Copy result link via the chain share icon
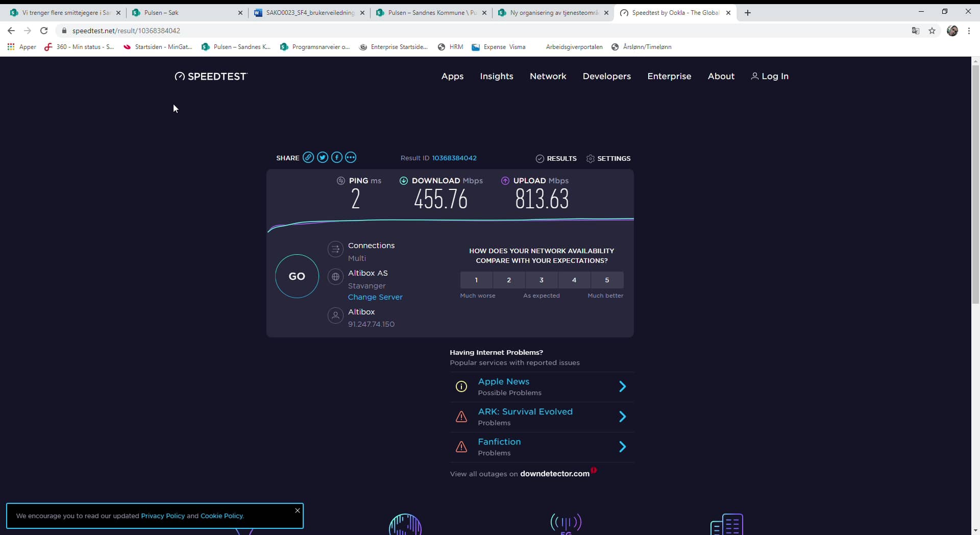This screenshot has height=535, width=980. [308, 158]
